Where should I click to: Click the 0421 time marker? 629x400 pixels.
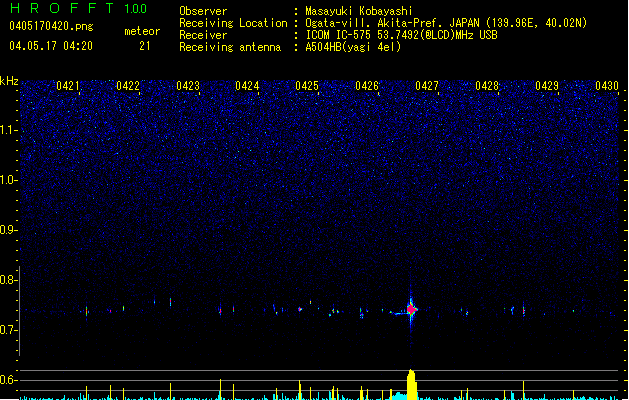pyautogui.click(x=68, y=86)
